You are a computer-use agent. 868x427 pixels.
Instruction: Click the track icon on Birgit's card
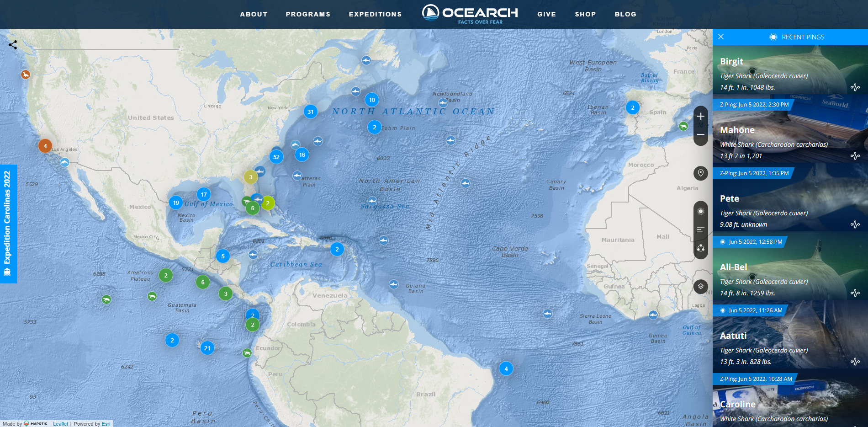pyautogui.click(x=855, y=87)
